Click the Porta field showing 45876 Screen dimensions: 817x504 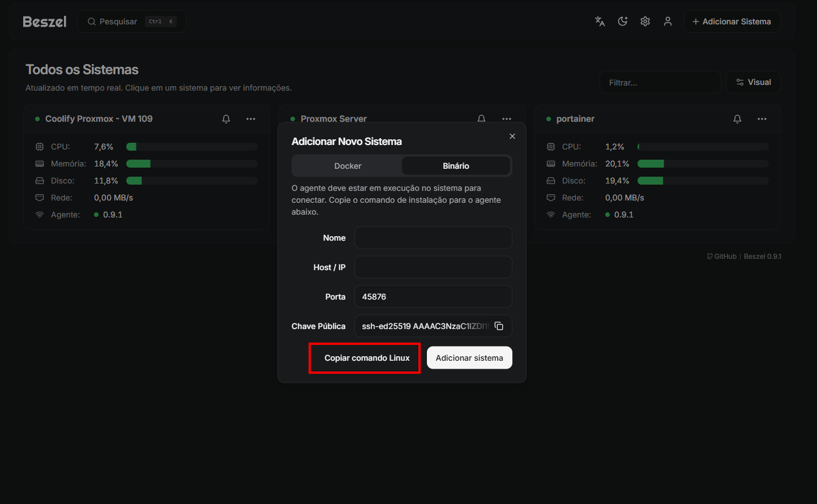(433, 297)
